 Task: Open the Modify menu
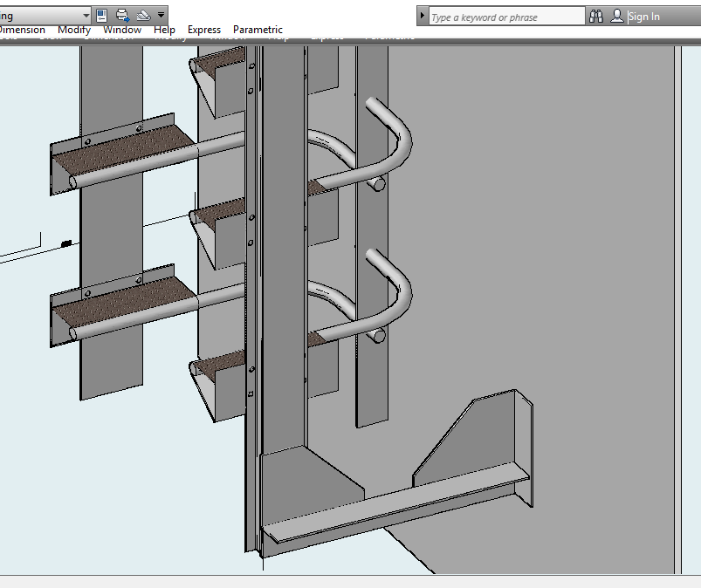74,30
